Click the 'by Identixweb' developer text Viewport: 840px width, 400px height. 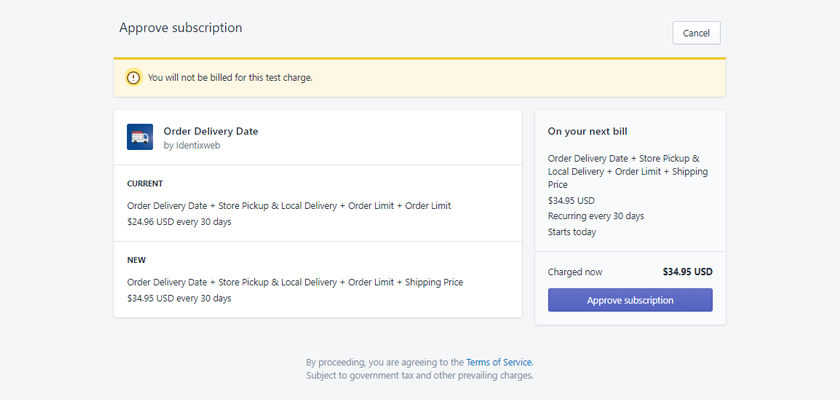(x=192, y=146)
